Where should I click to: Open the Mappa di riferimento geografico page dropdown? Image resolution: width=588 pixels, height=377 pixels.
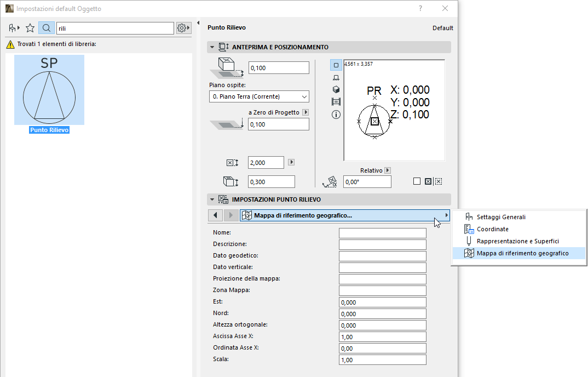pyautogui.click(x=344, y=215)
